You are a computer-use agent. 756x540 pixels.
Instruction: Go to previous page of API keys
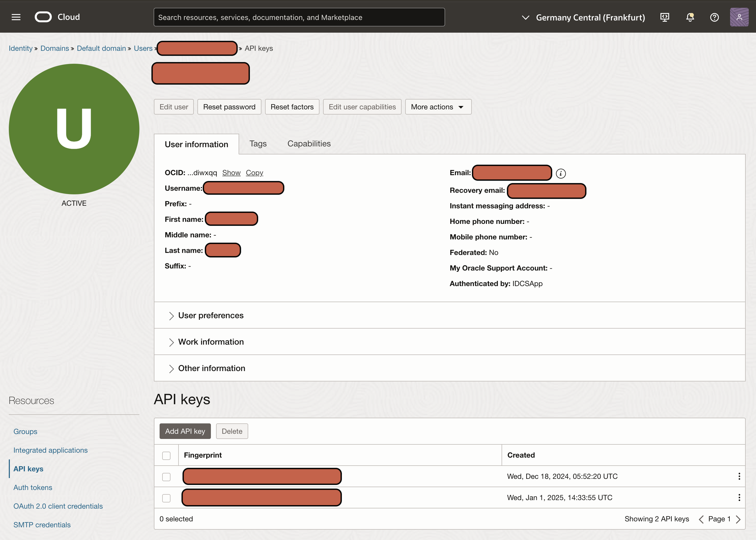point(701,519)
